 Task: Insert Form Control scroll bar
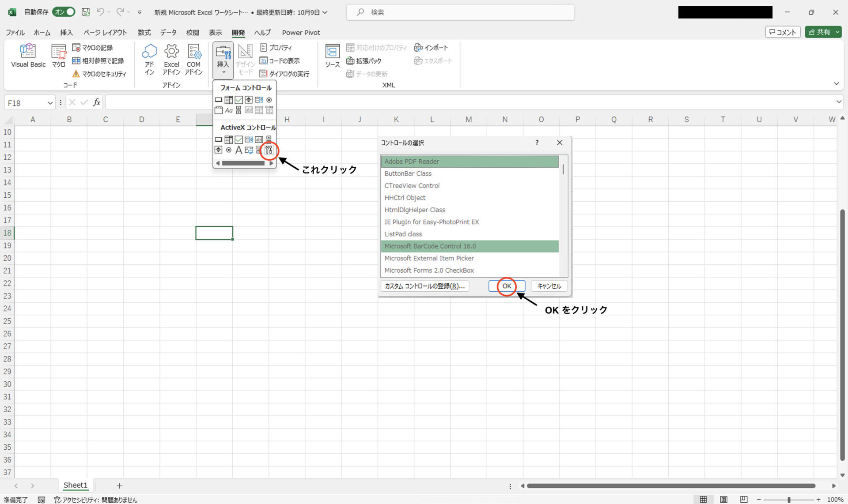(239, 110)
